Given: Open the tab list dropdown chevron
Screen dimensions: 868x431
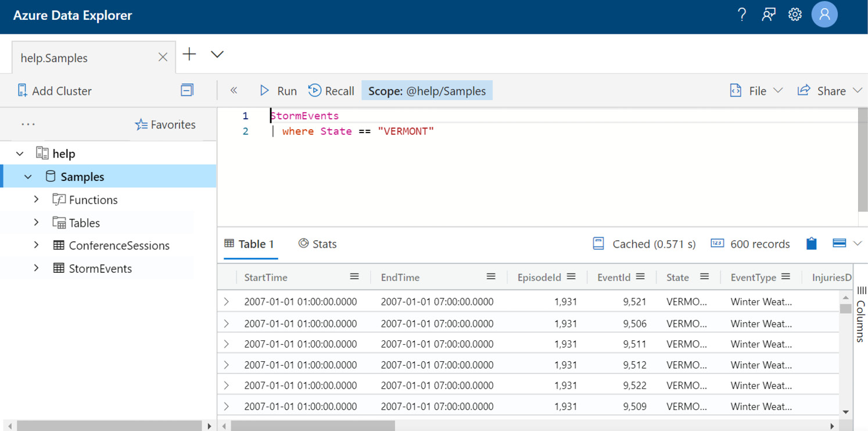Looking at the screenshot, I should point(217,55).
